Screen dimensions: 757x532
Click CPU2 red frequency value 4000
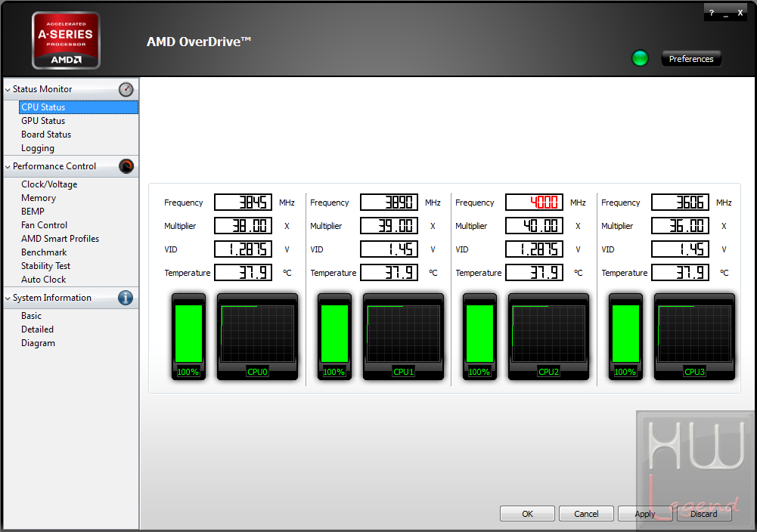(x=535, y=202)
